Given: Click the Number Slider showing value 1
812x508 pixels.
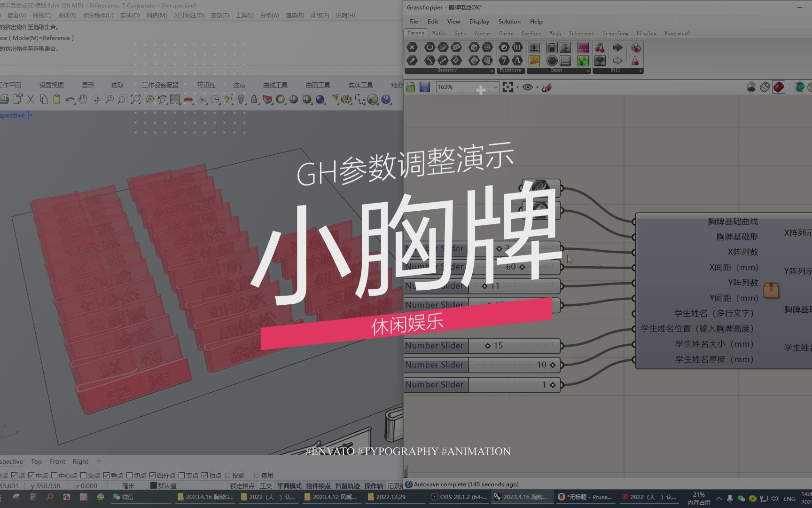Looking at the screenshot, I should [x=482, y=385].
